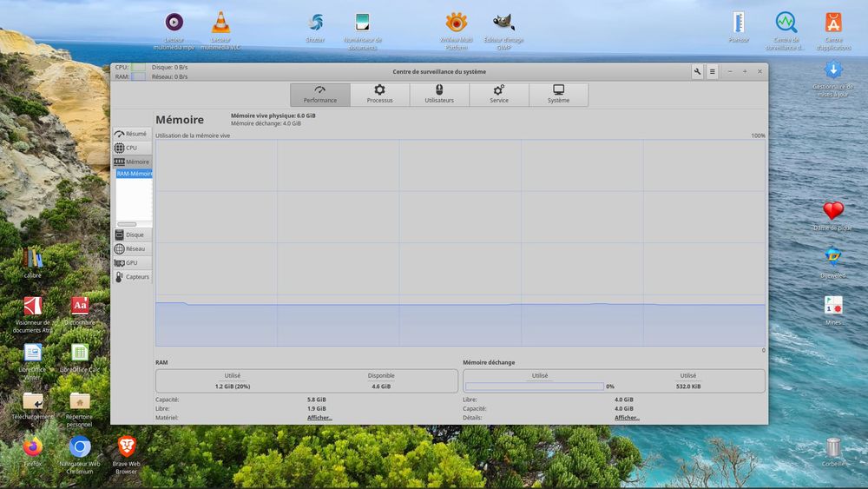Open the wrench customization button in title bar

point(698,71)
